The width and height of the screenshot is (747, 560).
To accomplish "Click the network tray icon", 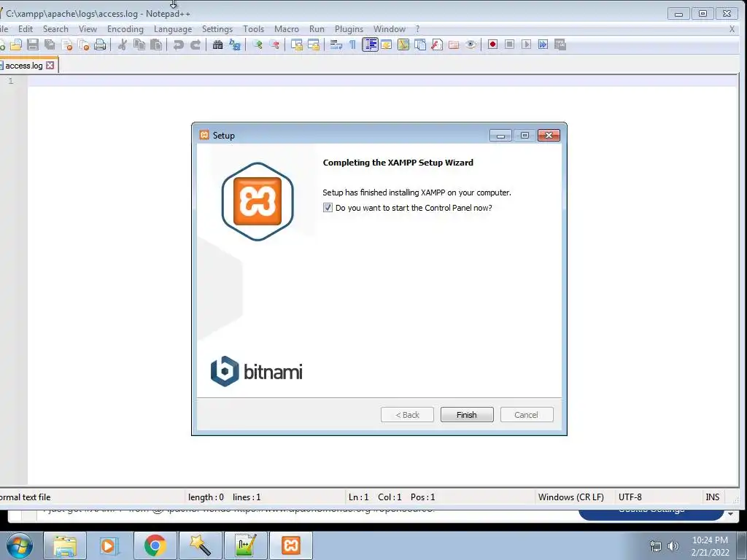I will pos(656,546).
